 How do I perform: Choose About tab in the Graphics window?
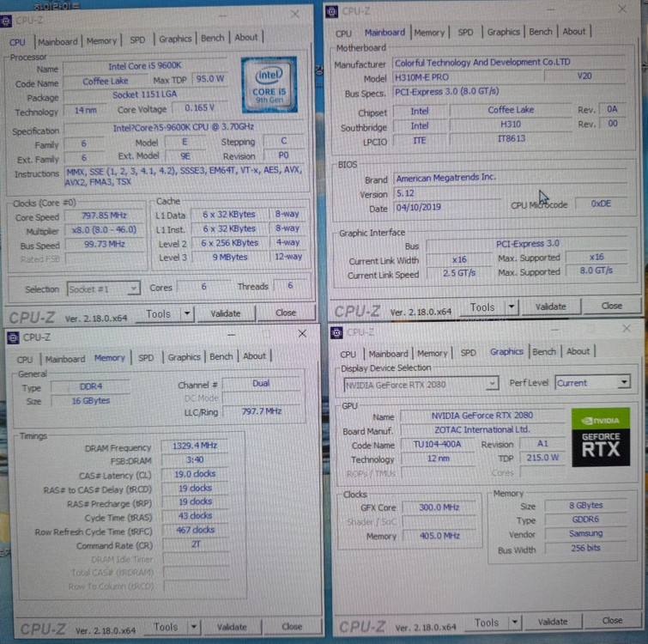pos(578,351)
